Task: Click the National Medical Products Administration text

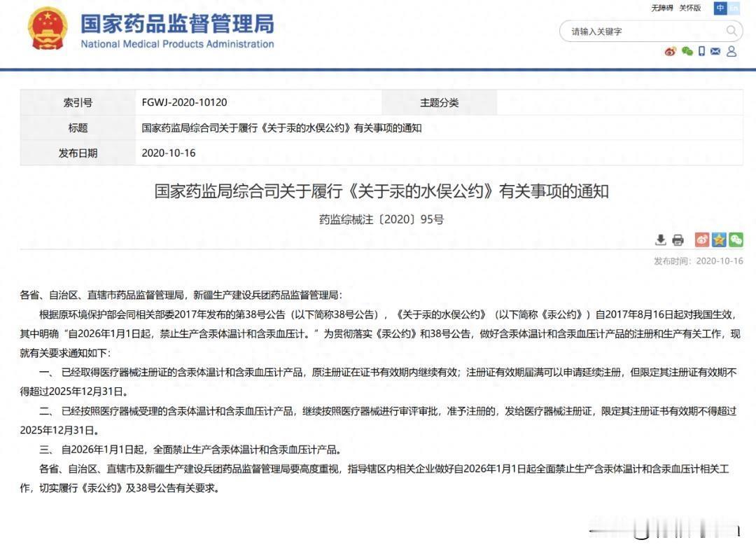Action: click(177, 44)
